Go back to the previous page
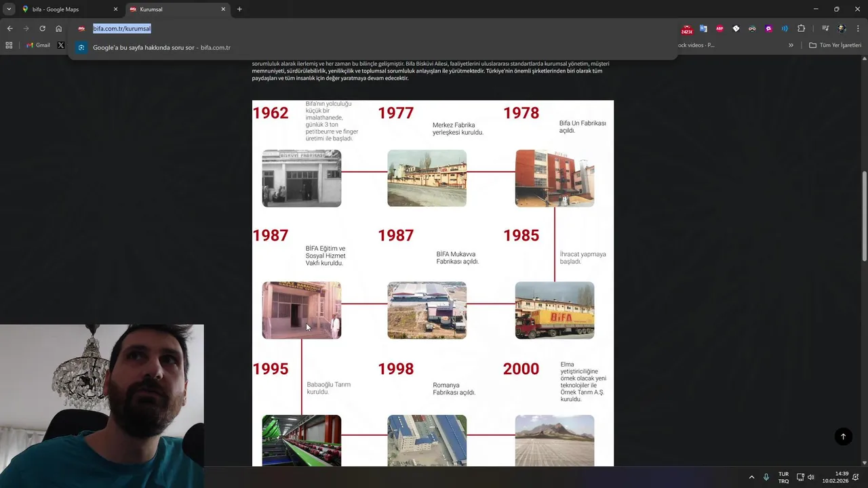 (x=9, y=28)
